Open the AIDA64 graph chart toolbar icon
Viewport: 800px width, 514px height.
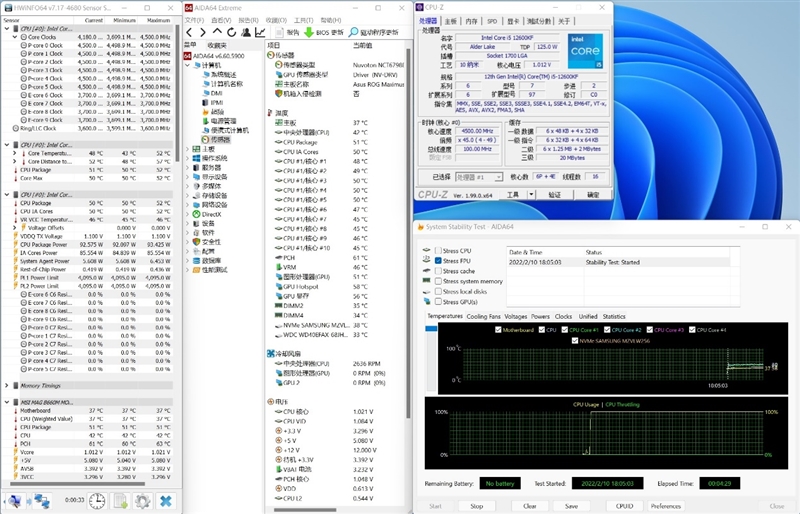pos(260,32)
